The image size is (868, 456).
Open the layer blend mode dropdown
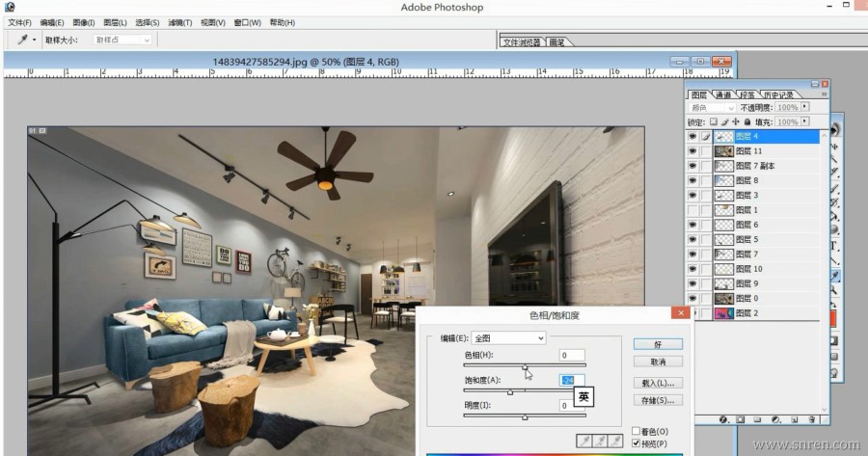pos(712,107)
